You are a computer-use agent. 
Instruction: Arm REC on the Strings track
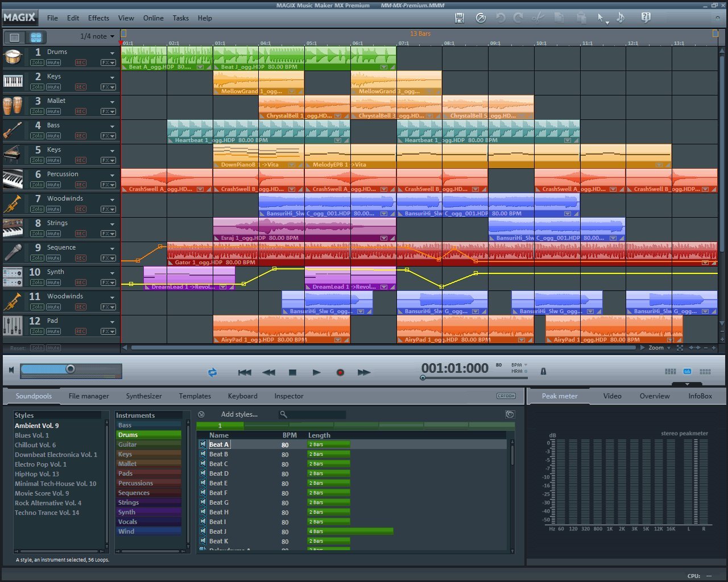pos(81,234)
